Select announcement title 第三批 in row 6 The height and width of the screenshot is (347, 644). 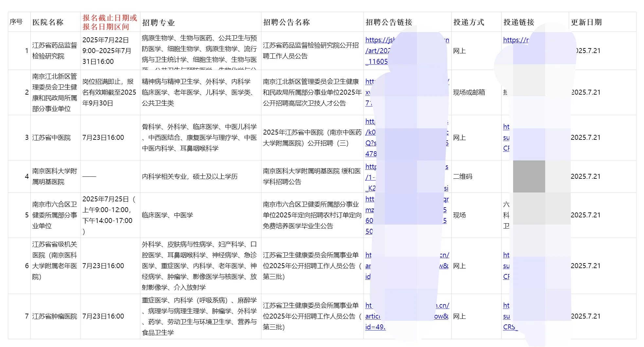[x=312, y=266]
